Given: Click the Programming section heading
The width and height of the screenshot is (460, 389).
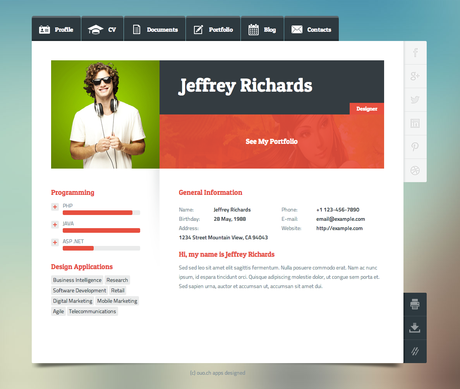Looking at the screenshot, I should [73, 193].
